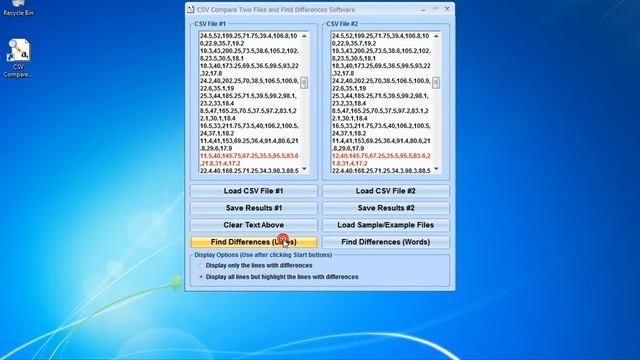Viewport: 640px width, 360px height.
Task: Click Find Differences (Lines) button
Action: [x=253, y=242]
